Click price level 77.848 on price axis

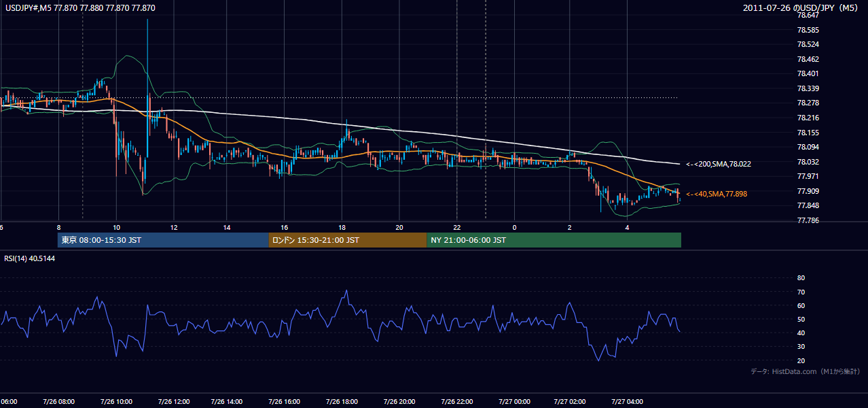808,205
